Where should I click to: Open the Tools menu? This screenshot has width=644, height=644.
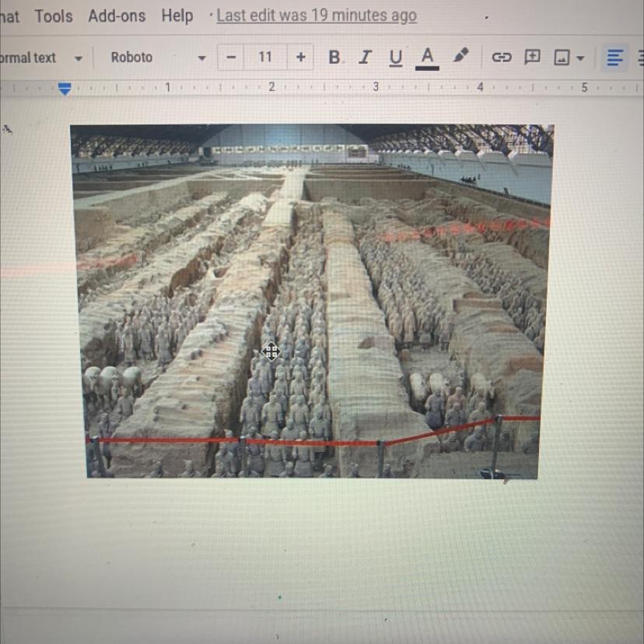tap(54, 16)
